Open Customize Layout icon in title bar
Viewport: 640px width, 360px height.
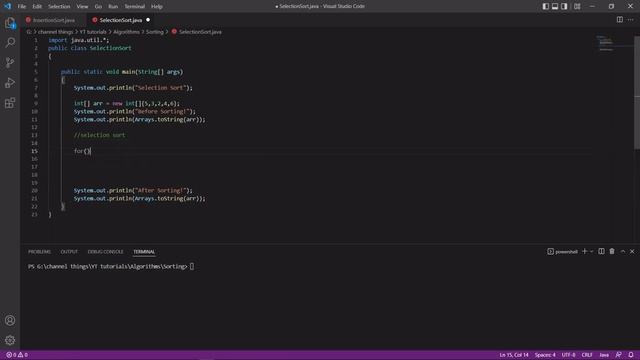point(577,7)
